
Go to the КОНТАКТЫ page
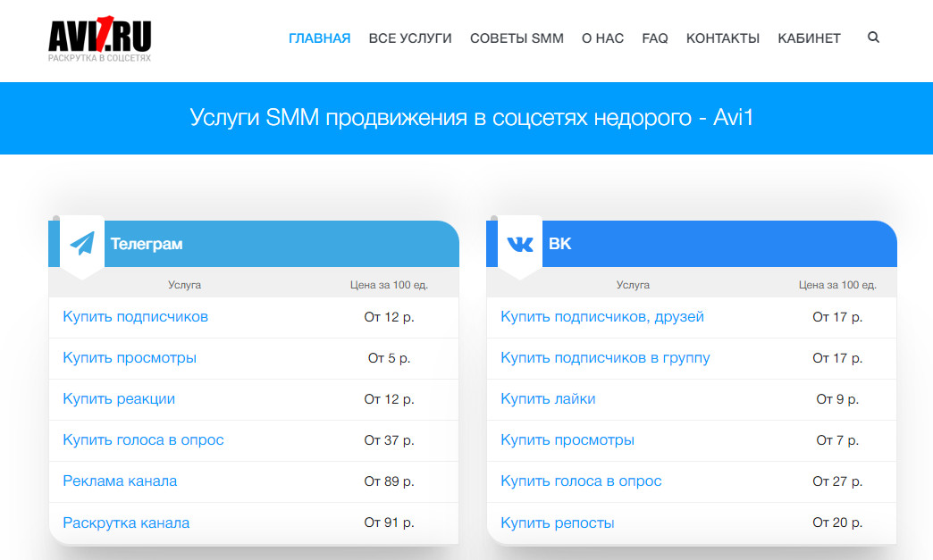[x=722, y=38]
